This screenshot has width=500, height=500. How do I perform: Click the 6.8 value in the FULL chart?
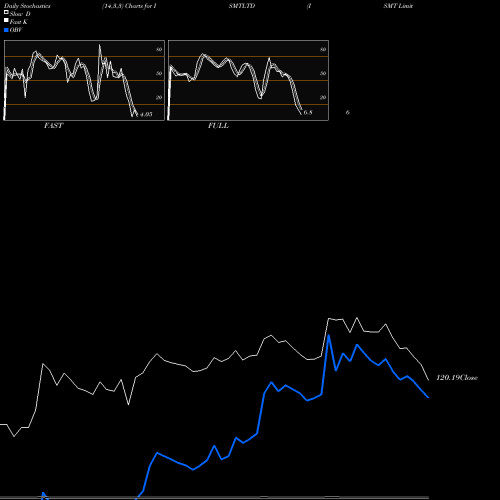coord(308,112)
